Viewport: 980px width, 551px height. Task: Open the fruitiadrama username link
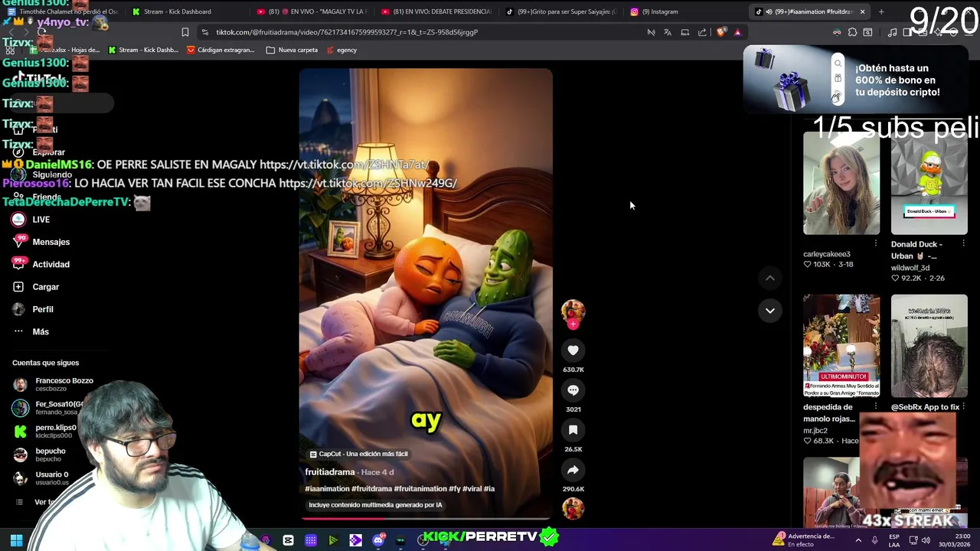(x=330, y=472)
